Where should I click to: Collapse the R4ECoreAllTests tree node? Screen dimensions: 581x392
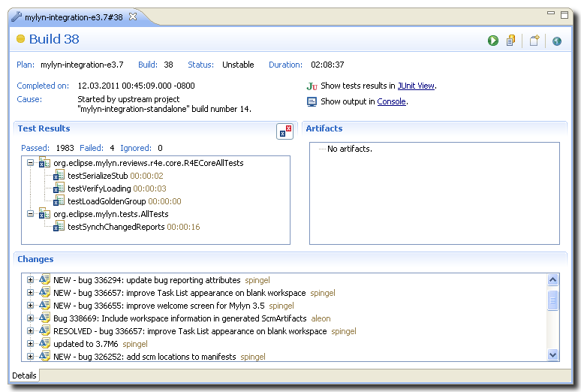31,163
